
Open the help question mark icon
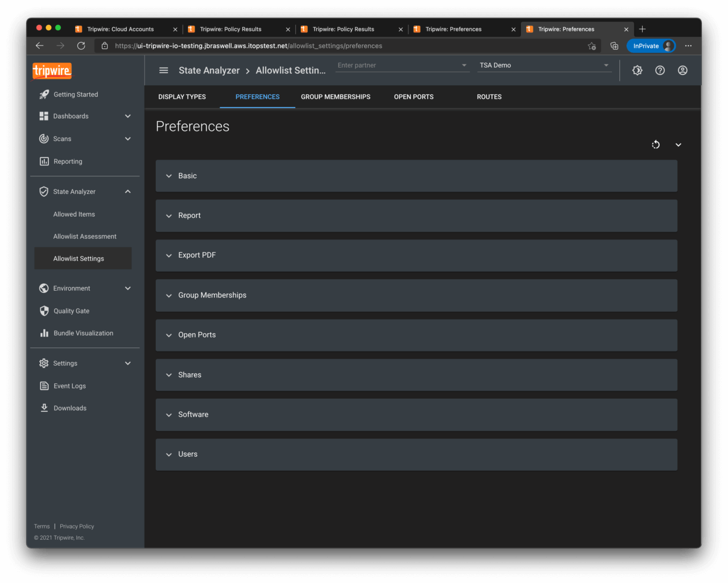660,71
